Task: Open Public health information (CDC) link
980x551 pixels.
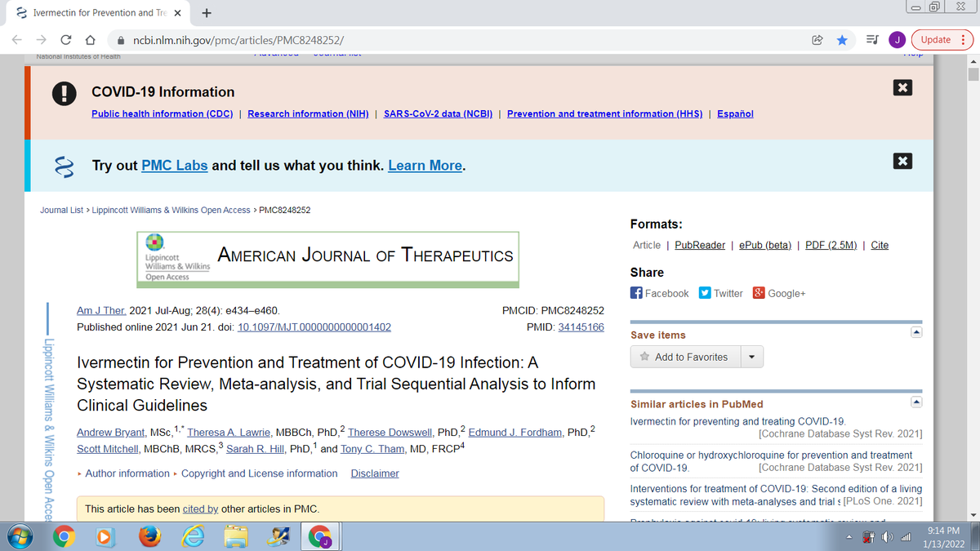Action: (x=162, y=113)
